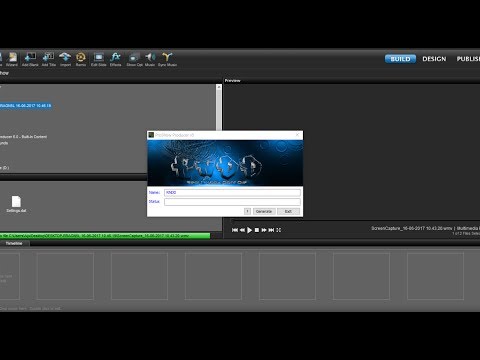Toggle full-screen preview
Viewport: 480px width, 360px height.
[279, 230]
